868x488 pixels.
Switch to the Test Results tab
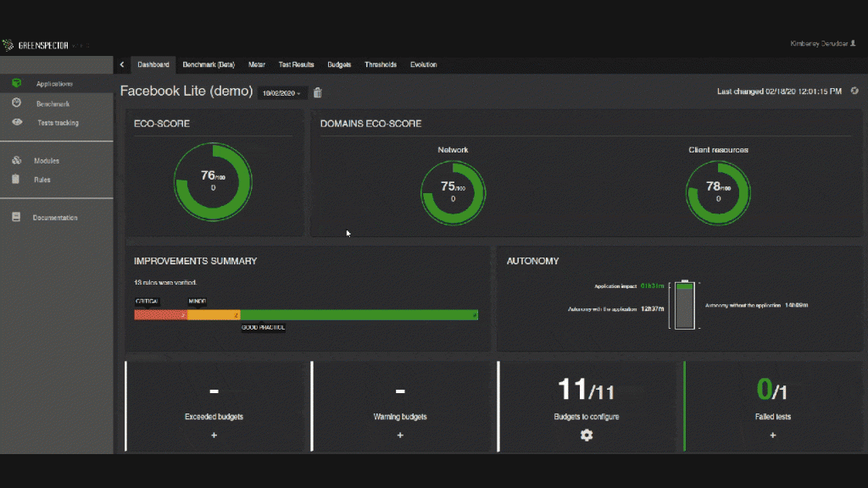[x=296, y=64]
